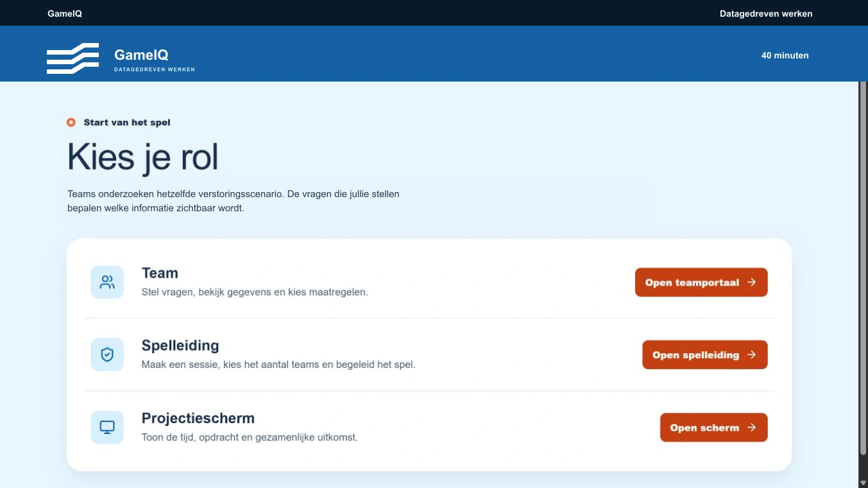
Task: Click the text 'Toon de tijd, opdracht en gezamenlijke uitkomst.'
Action: coord(250,437)
